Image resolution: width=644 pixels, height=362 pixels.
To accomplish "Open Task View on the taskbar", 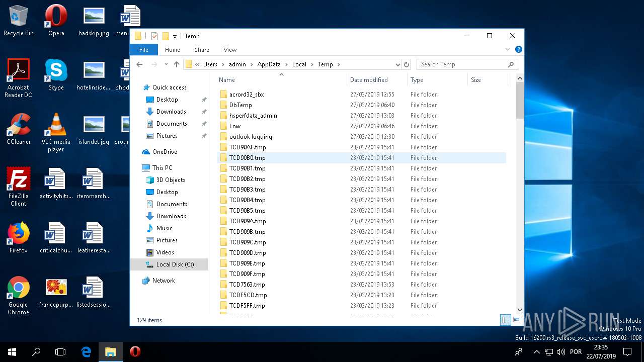I will pyautogui.click(x=60, y=352).
